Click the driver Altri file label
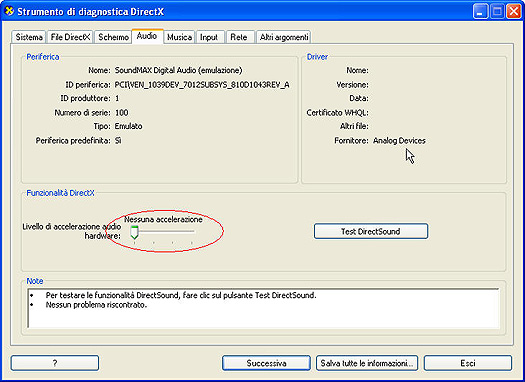Screen dimensions: 525x382 pos(354,126)
